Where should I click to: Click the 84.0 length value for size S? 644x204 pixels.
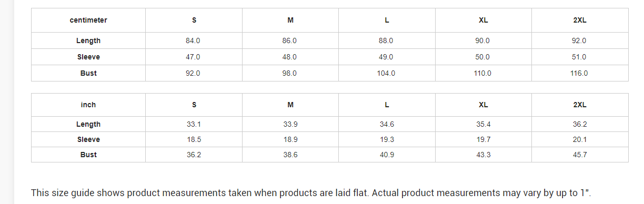pyautogui.click(x=194, y=40)
